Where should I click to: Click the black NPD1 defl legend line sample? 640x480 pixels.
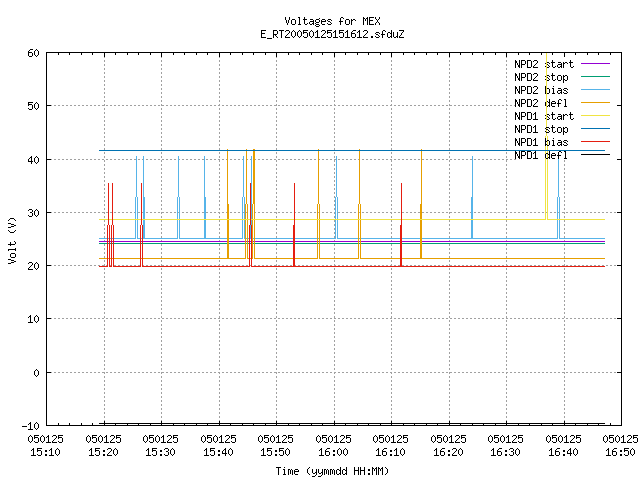pos(595,155)
